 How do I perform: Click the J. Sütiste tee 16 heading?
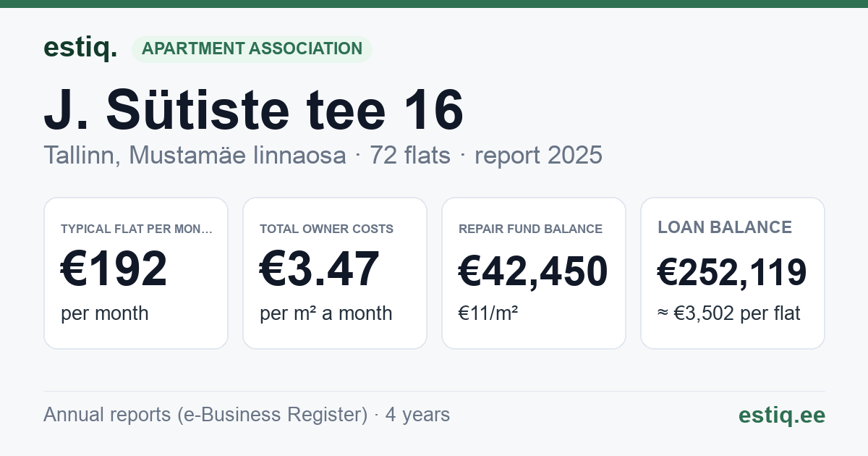(253, 111)
